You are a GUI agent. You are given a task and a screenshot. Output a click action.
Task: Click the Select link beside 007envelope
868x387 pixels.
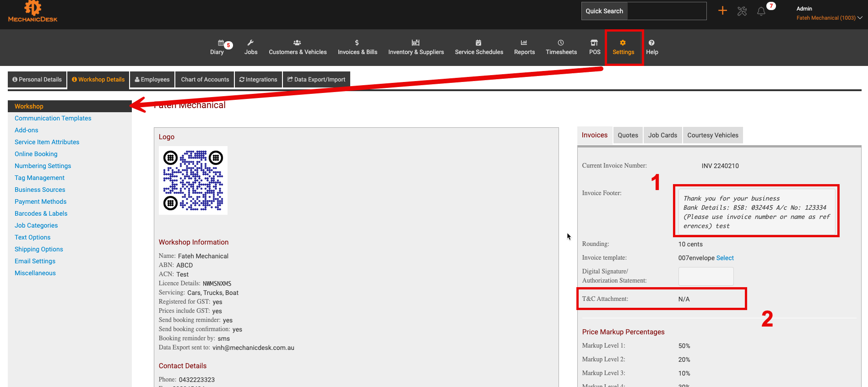tap(725, 258)
